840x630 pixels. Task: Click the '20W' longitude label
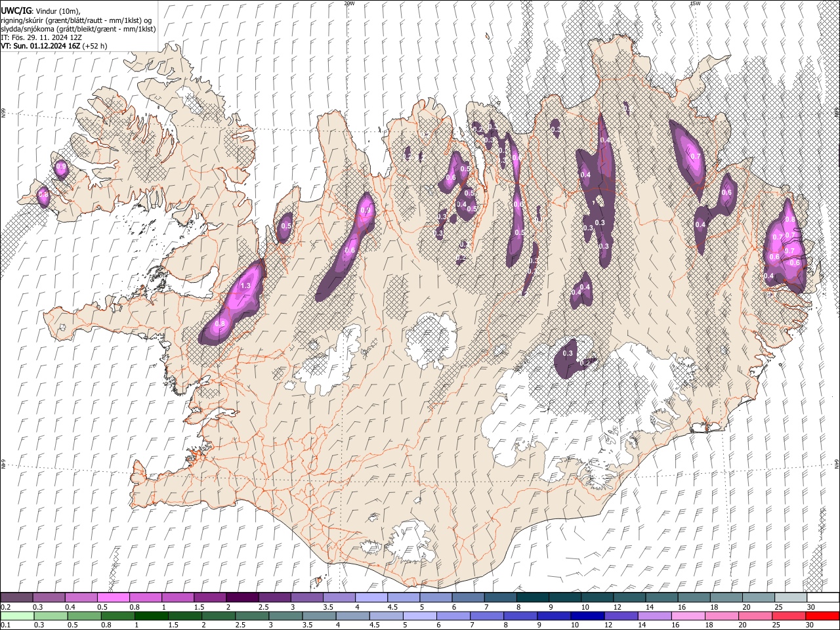349,3
